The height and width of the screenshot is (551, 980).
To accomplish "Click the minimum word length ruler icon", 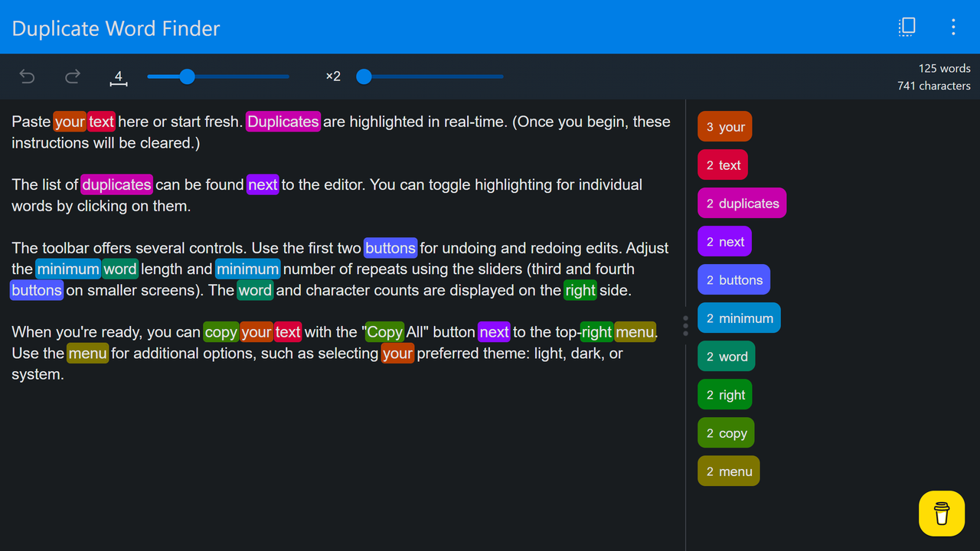I will (119, 77).
